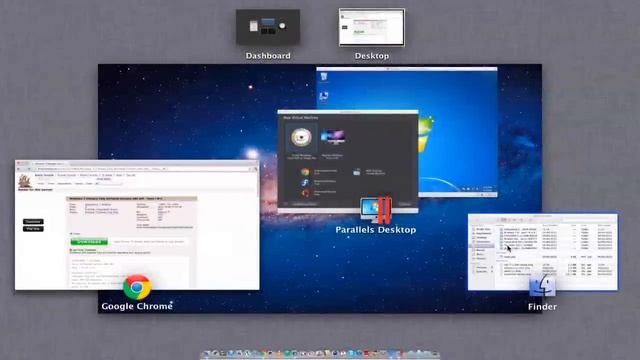This screenshot has height=360, width=640.
Task: Select the Finder file list window
Action: pyautogui.click(x=542, y=252)
